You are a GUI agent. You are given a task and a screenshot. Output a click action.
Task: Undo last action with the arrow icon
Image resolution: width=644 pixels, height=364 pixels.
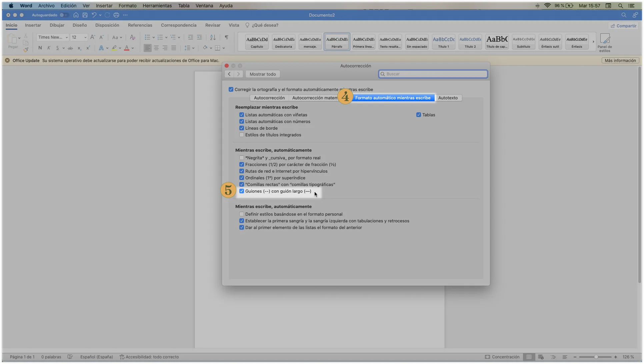(94, 15)
